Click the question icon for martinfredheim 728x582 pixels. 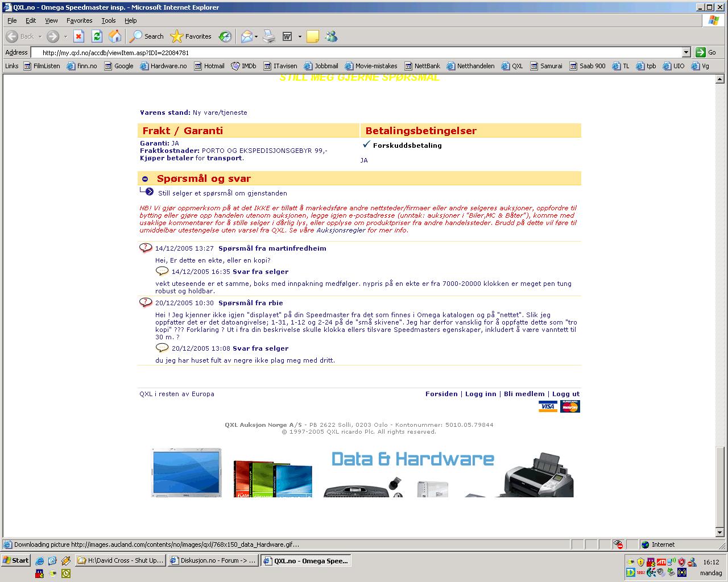(146, 248)
